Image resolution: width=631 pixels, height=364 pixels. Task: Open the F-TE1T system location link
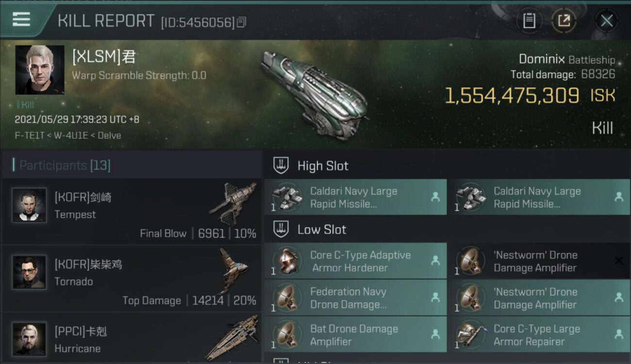31,135
